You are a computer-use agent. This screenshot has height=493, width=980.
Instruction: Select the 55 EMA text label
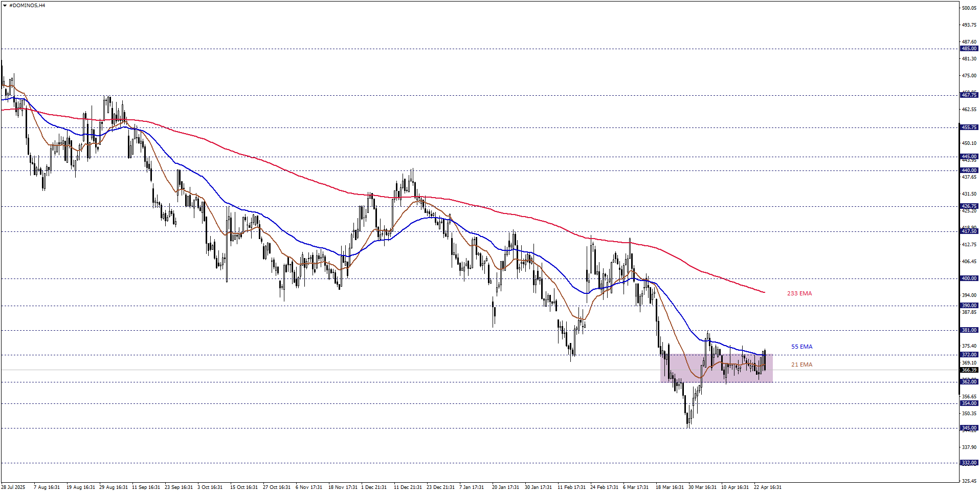tap(801, 347)
